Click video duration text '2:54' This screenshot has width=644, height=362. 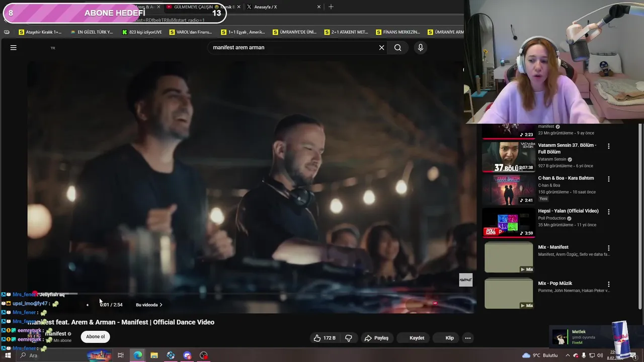coord(118,305)
